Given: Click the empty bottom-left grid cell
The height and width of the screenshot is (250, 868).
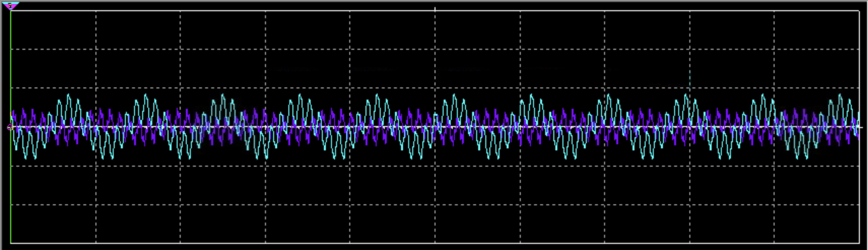Looking at the screenshot, I should (x=53, y=224).
